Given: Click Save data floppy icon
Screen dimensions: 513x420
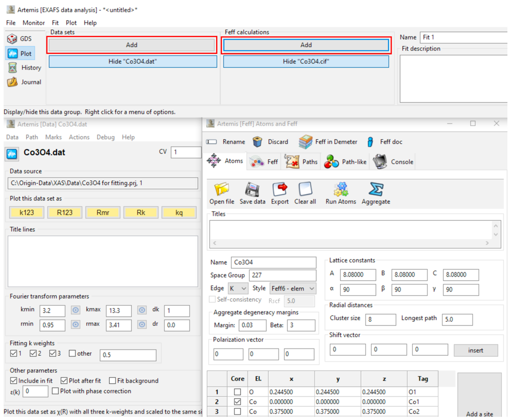Looking at the screenshot, I should 252,189.
